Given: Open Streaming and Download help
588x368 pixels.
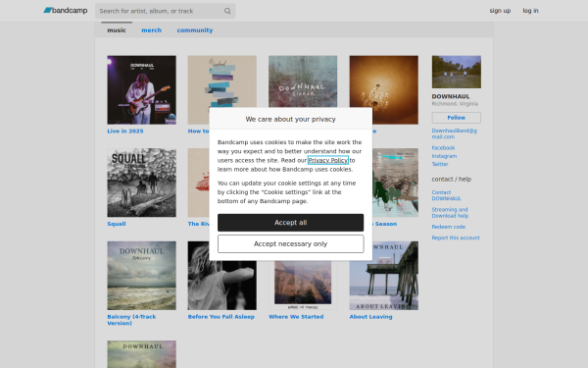Looking at the screenshot, I should 450,213.
